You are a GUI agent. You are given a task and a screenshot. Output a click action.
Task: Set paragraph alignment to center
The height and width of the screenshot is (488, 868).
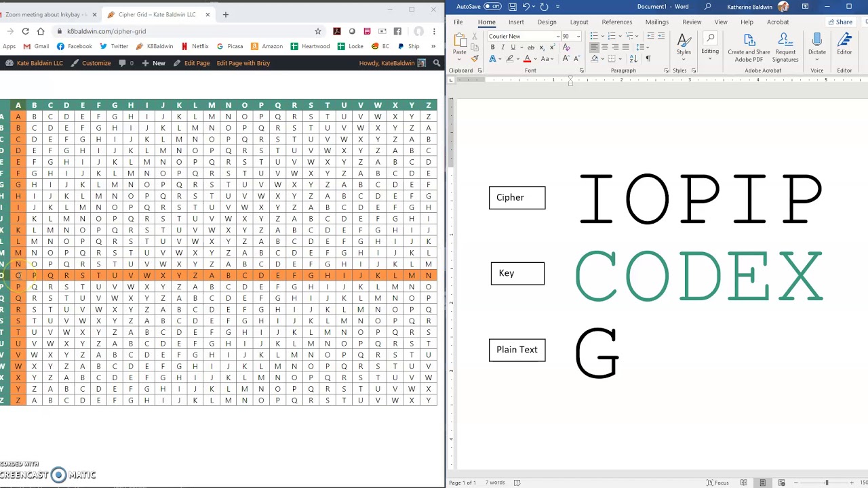coord(605,47)
